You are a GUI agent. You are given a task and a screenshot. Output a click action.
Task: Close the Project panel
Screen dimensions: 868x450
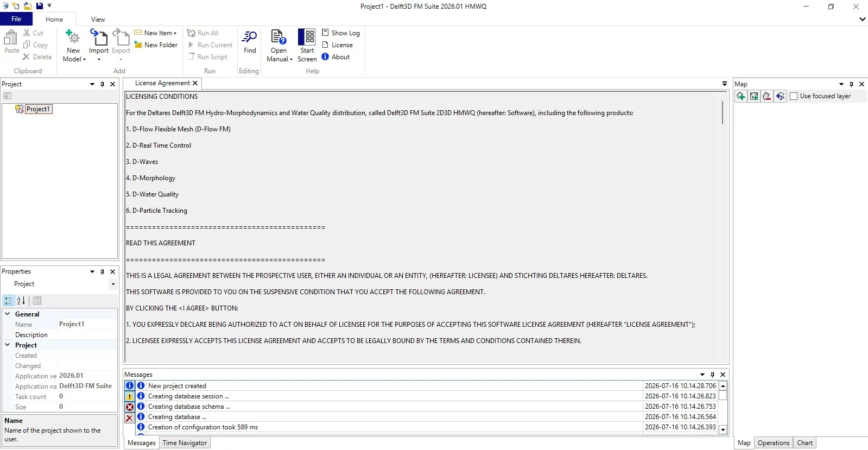(x=113, y=84)
